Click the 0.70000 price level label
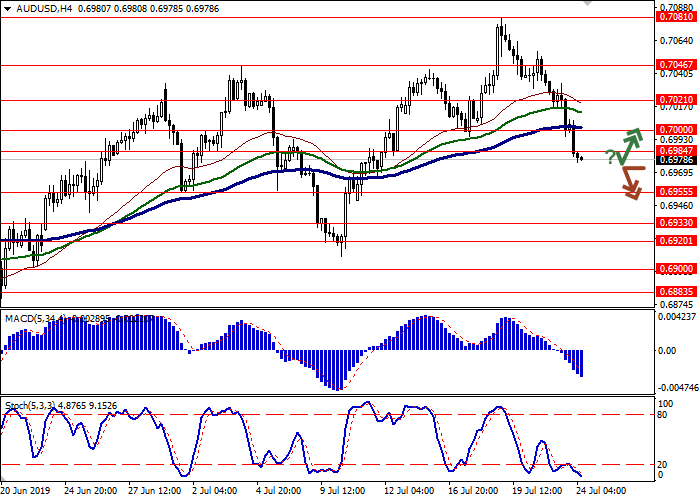Viewport: 700px width, 500px height. [x=676, y=130]
